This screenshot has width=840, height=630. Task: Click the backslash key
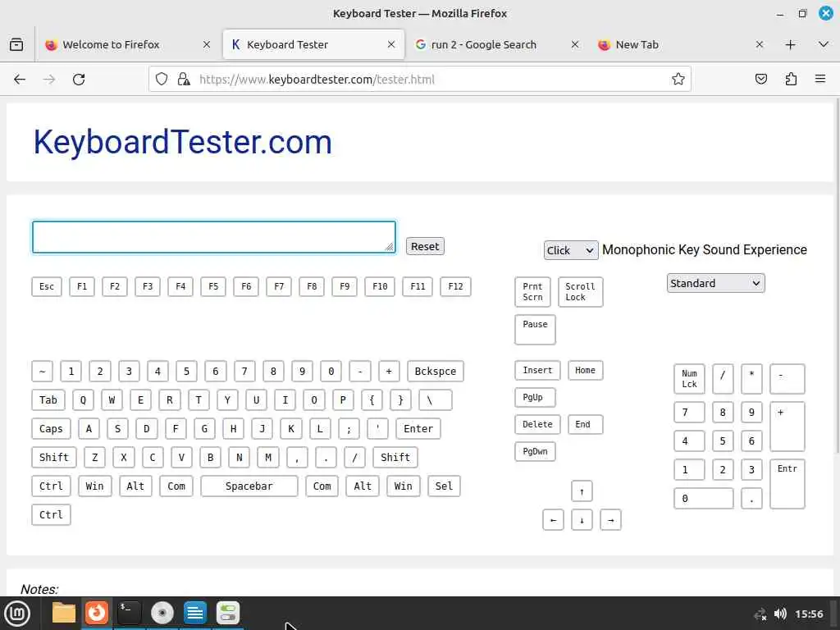435,399
